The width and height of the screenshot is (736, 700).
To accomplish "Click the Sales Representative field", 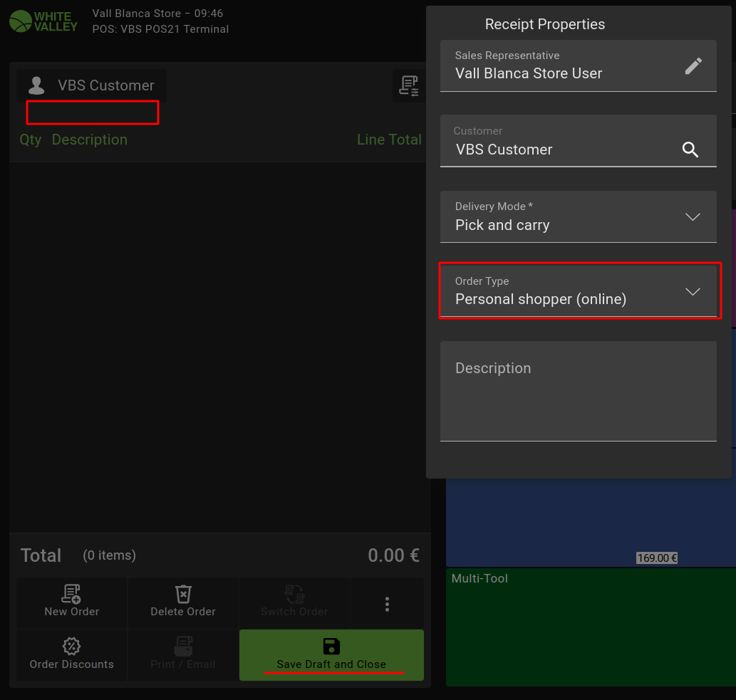I will point(563,66).
